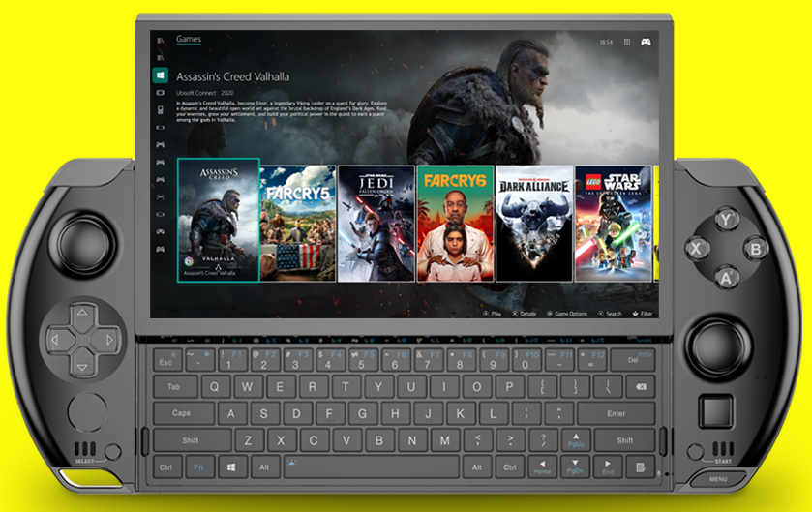Click the D-pad right arrow

tap(109, 340)
